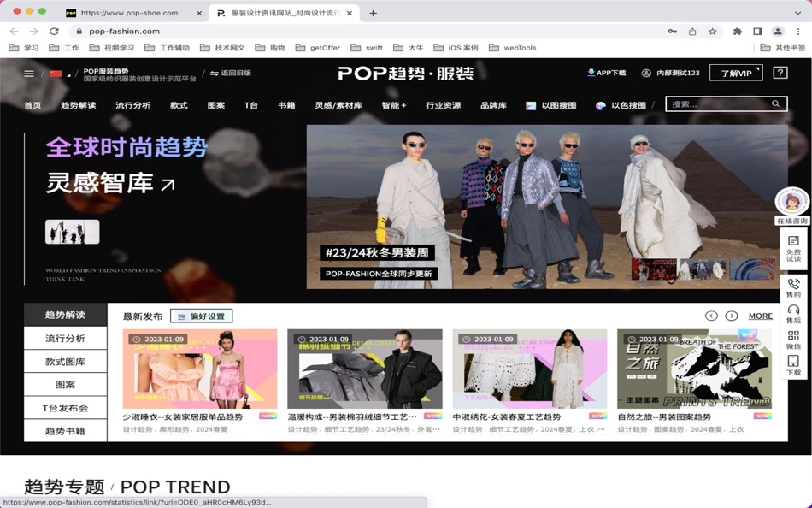This screenshot has height=508, width=812.
Task: Click the 在线咨询 chat avatar
Action: click(791, 202)
